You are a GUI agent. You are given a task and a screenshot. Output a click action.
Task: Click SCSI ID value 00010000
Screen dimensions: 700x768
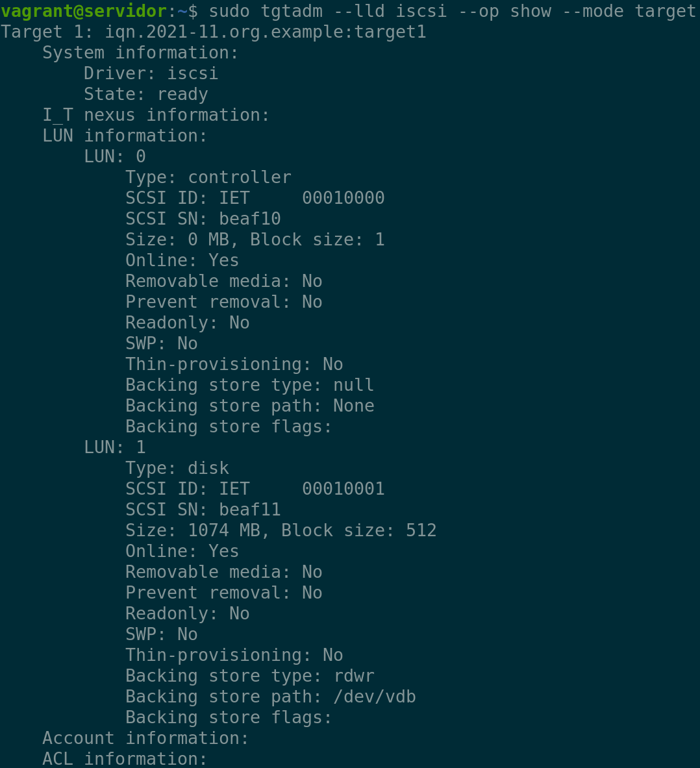[x=343, y=198]
